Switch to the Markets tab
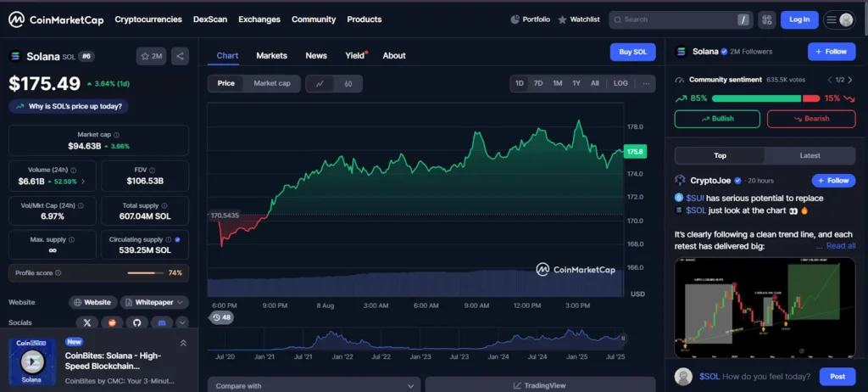 (x=272, y=55)
